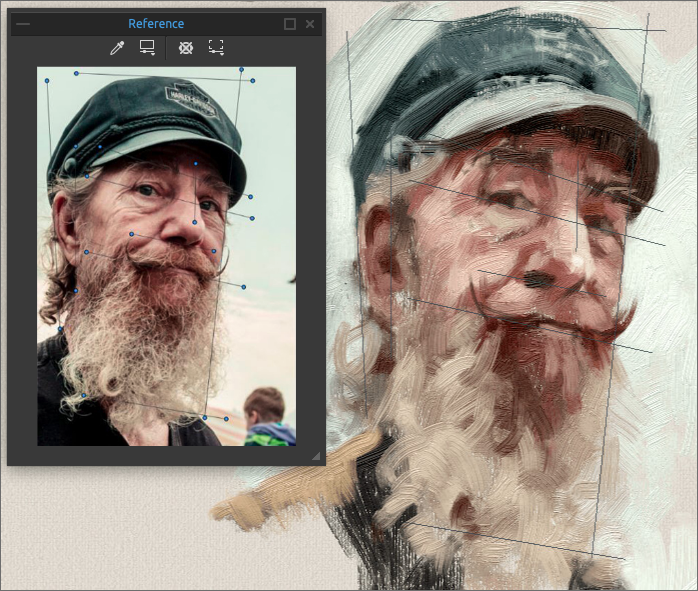Image resolution: width=698 pixels, height=591 pixels.
Task: Click the crossed-out circle clear icon
Action: coord(185,47)
